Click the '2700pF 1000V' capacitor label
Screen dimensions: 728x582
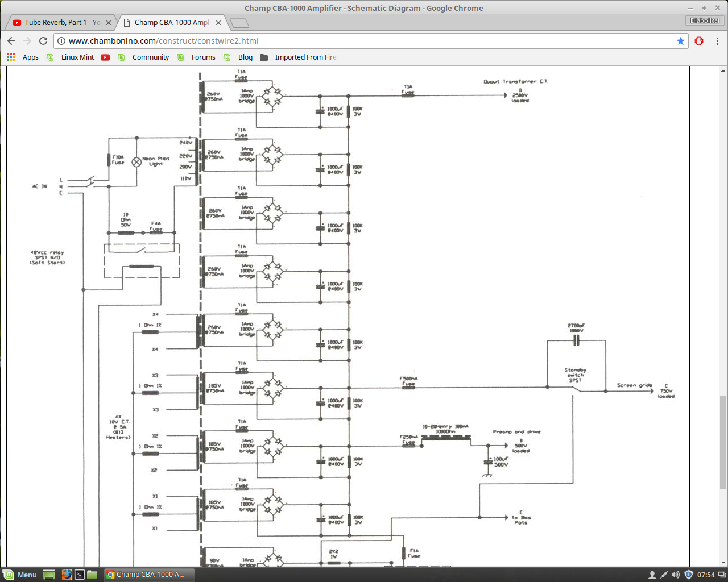[x=576, y=328]
